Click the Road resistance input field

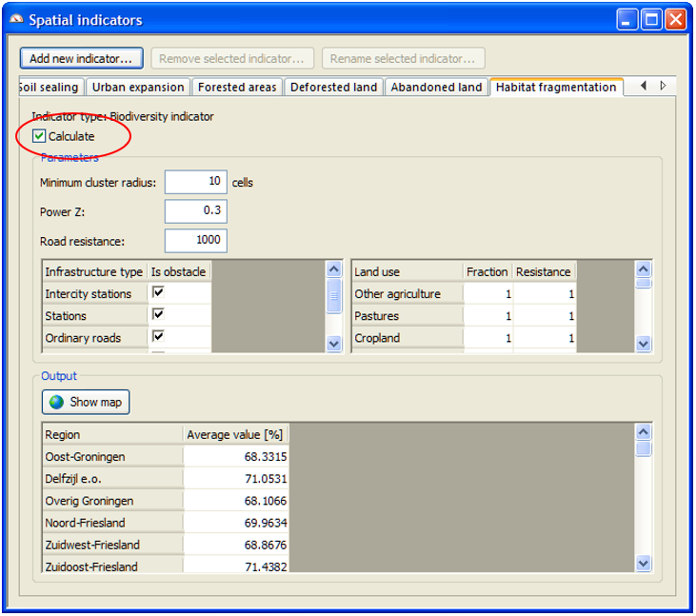pos(195,241)
